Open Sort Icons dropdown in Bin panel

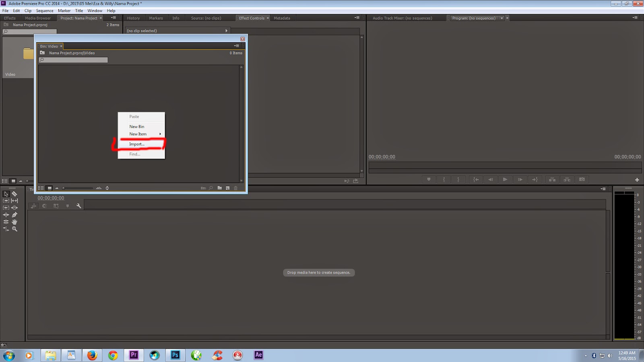click(x=107, y=188)
